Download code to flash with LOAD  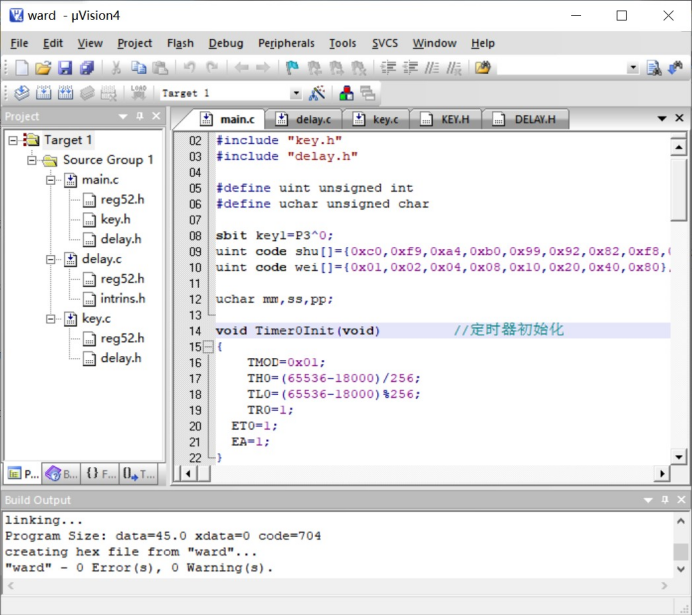click(x=138, y=93)
